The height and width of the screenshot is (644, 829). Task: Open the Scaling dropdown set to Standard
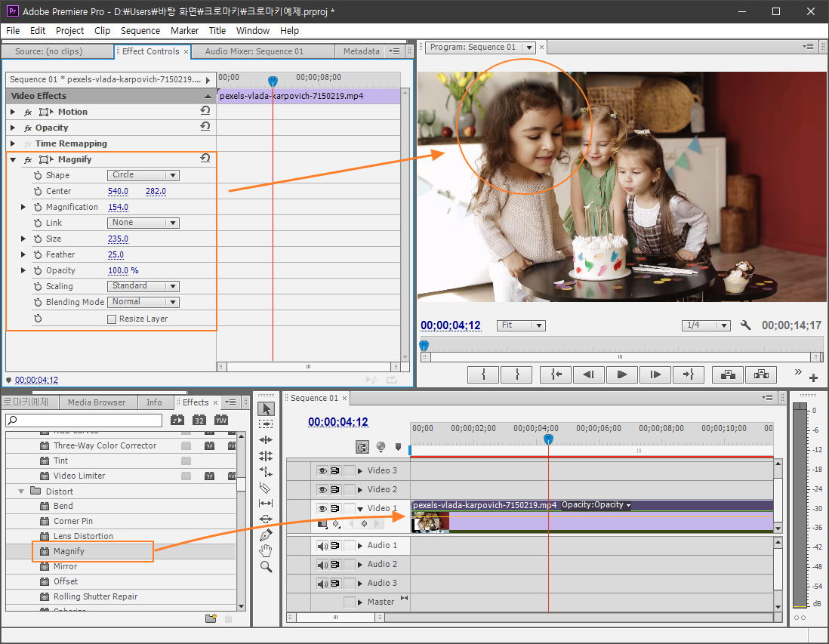pyautogui.click(x=143, y=286)
